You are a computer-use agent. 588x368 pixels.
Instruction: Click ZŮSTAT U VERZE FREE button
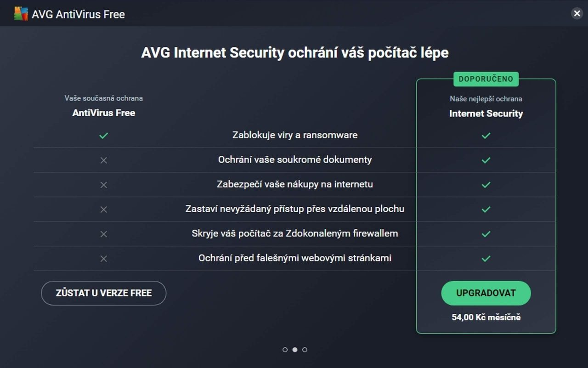click(x=103, y=293)
